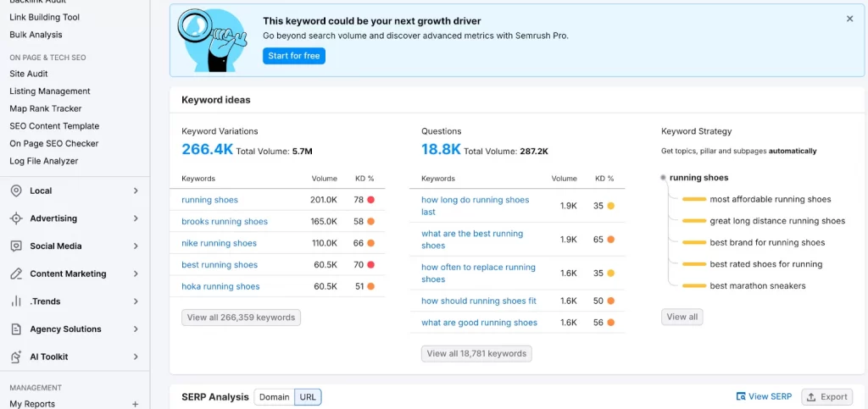Open Link Building Tool
Image resolution: width=868 pixels, height=409 pixels.
click(x=44, y=17)
